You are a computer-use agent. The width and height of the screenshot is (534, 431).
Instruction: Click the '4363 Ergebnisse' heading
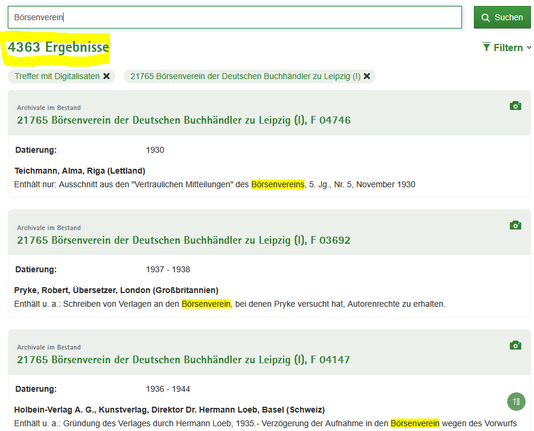coord(58,47)
